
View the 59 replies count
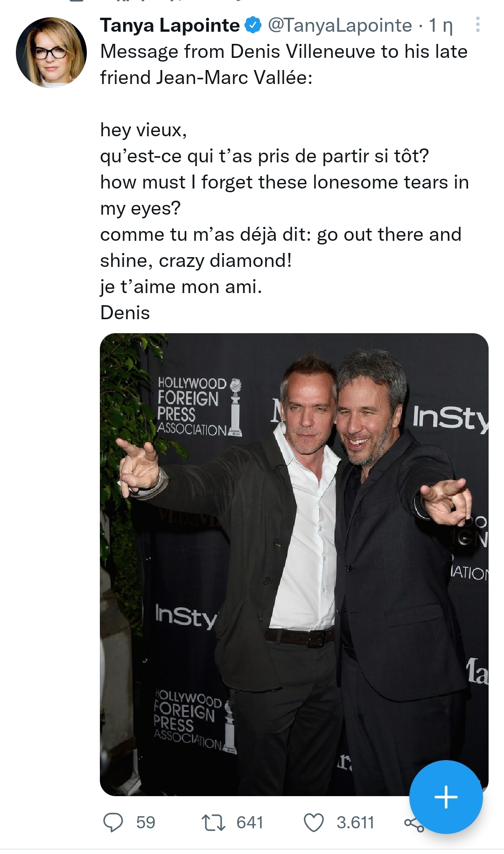146,822
